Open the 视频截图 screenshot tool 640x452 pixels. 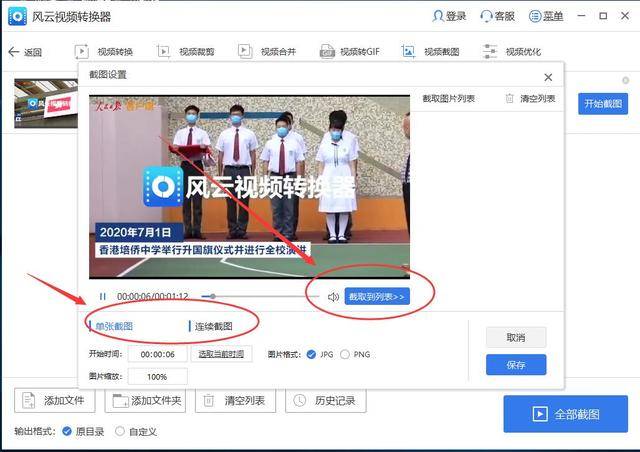click(431, 51)
